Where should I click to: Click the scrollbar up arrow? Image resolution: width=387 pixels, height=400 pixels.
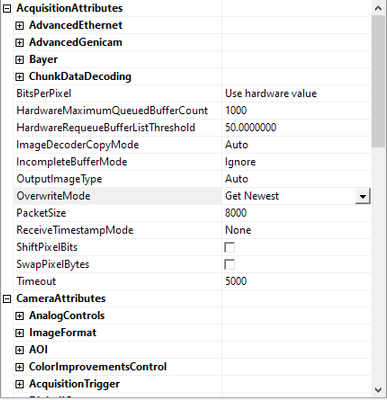[378, 8]
